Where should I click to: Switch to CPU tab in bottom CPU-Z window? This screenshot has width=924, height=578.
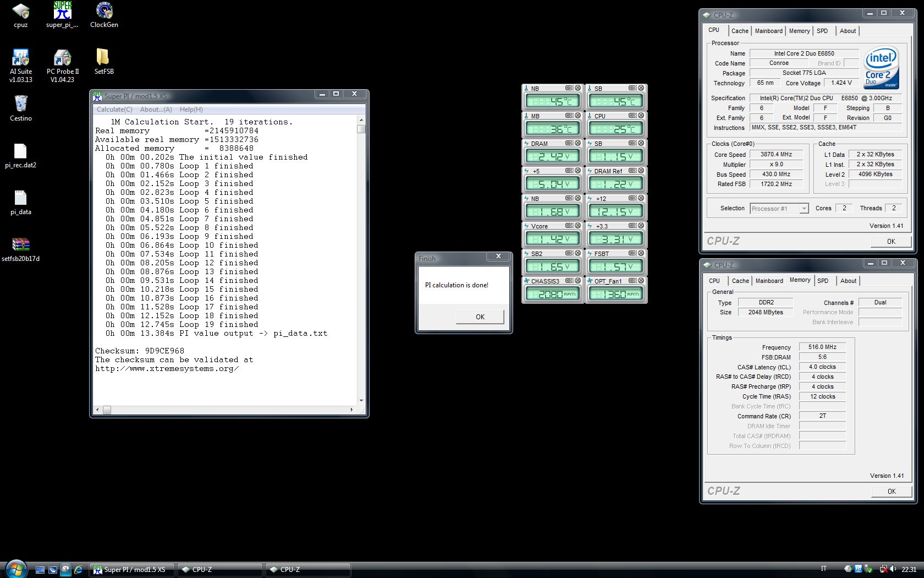(x=714, y=281)
